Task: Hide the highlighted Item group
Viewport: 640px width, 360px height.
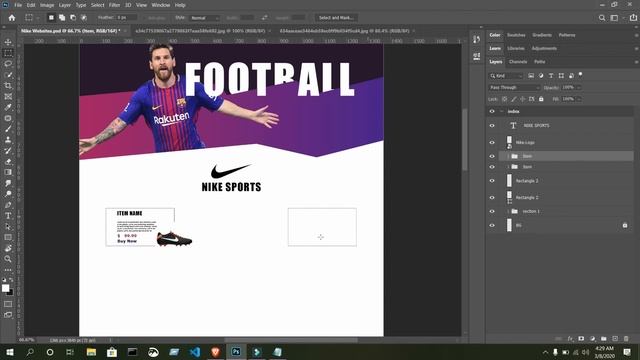Action: point(492,156)
